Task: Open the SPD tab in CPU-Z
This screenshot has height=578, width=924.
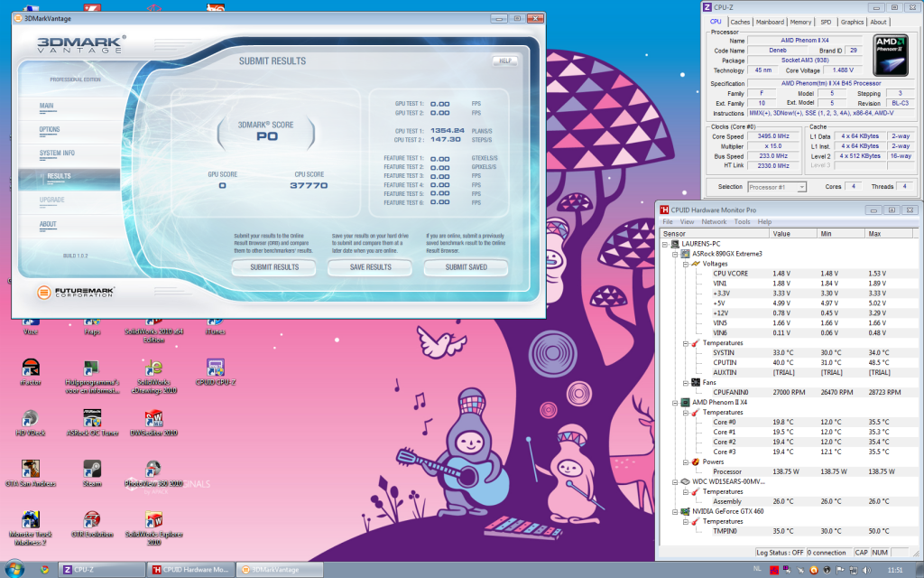Action: [826, 22]
